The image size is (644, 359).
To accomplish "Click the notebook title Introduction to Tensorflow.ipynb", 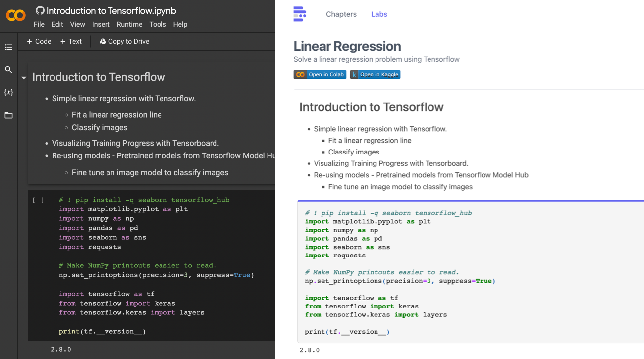I will (x=111, y=10).
